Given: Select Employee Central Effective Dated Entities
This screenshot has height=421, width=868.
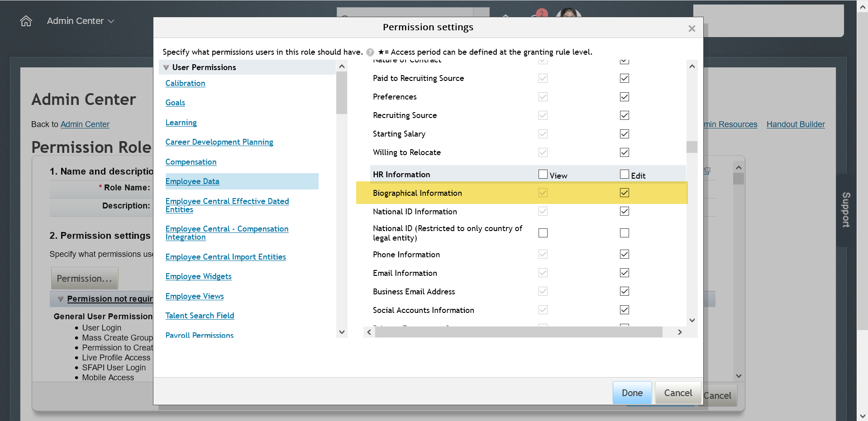Looking at the screenshot, I should click(x=227, y=205).
